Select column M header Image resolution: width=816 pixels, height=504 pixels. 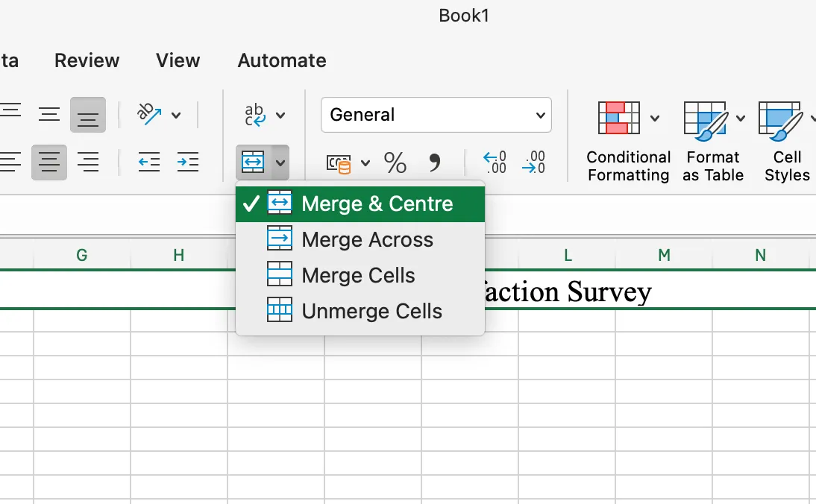click(664, 256)
